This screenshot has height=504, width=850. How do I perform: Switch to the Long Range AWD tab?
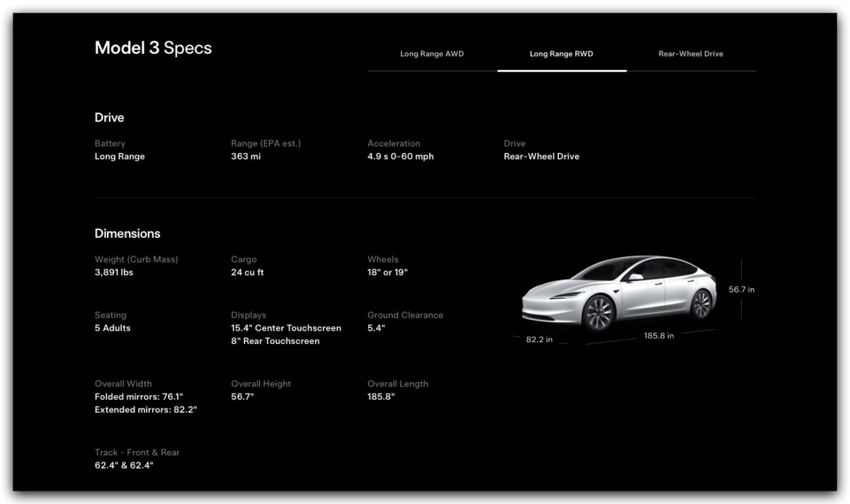click(x=432, y=54)
